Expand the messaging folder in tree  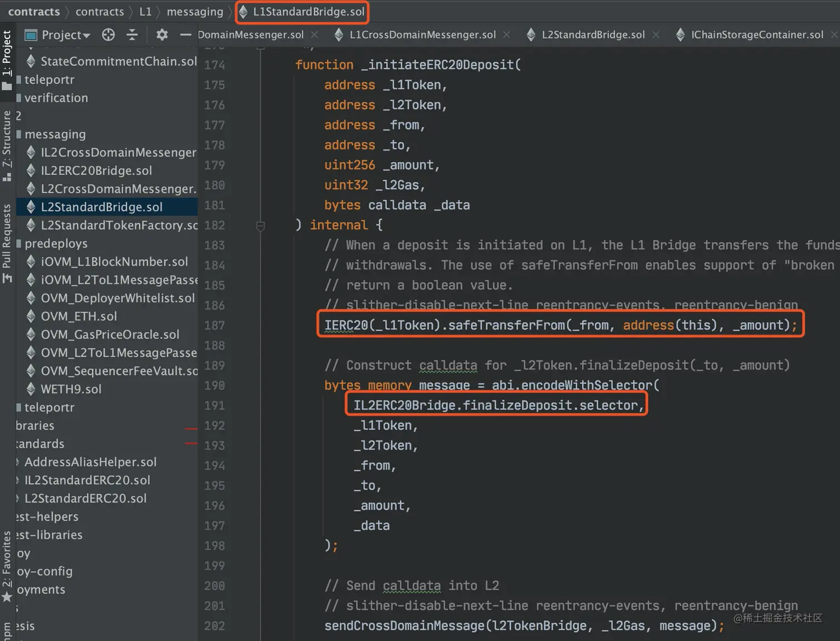[x=54, y=134]
